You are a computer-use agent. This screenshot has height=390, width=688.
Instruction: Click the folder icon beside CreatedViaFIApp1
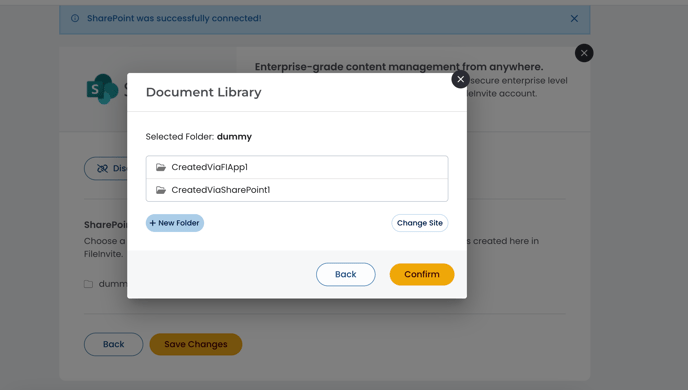tap(161, 167)
